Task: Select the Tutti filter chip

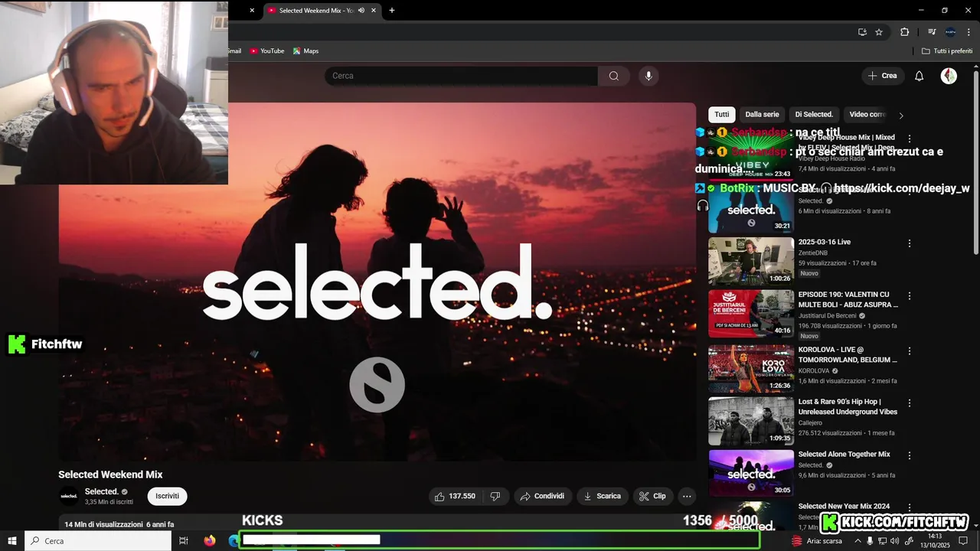Action: pos(722,115)
